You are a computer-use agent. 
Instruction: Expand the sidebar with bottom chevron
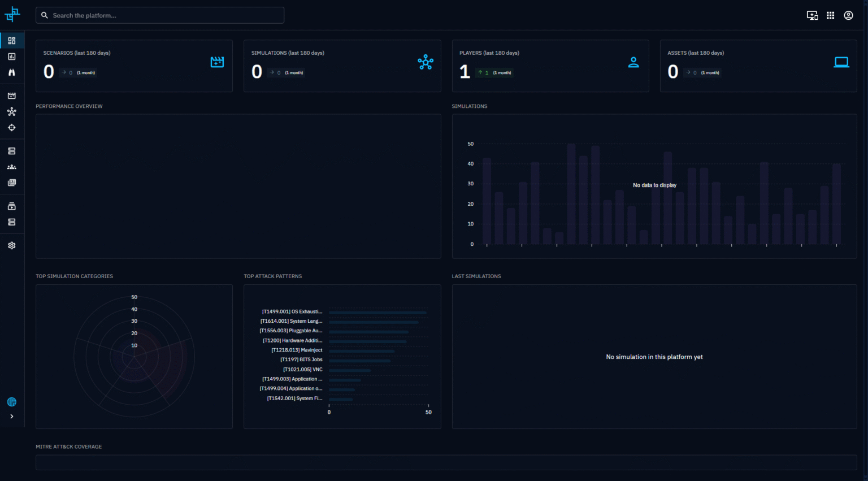[12, 417]
